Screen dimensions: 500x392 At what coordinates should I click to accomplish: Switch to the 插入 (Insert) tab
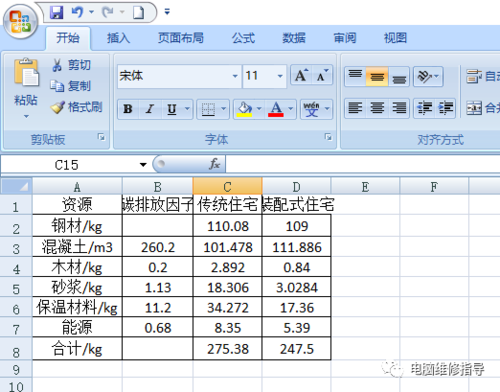coord(118,38)
